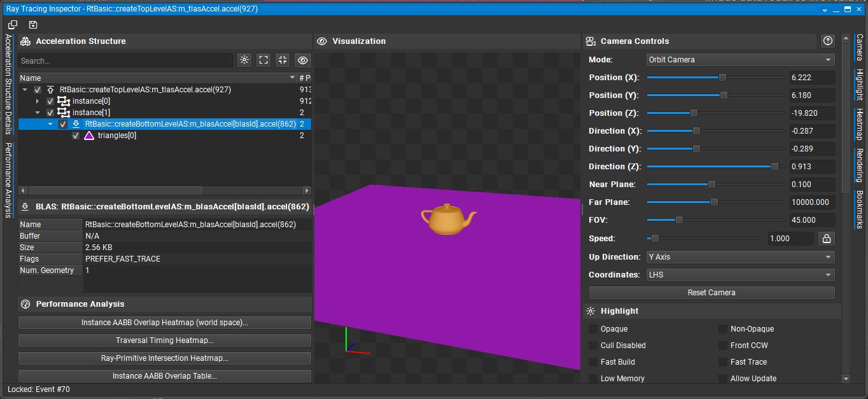Click the sun-shaped highlight icon beside search
This screenshot has width=868, height=399.
[244, 60]
